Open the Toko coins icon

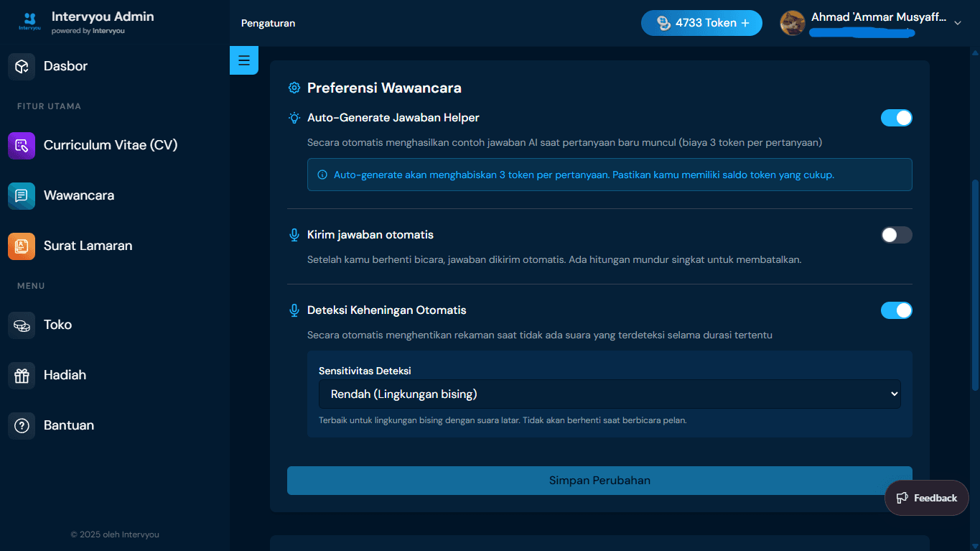(22, 325)
